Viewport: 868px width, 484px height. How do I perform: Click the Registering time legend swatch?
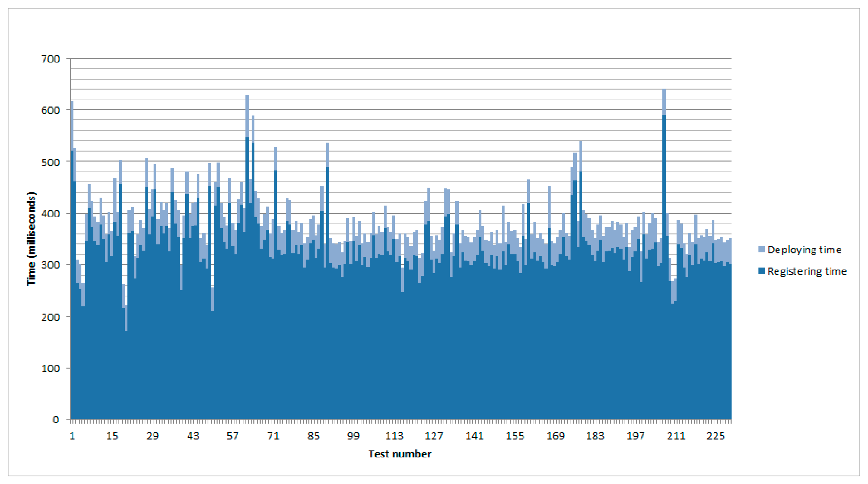pos(761,271)
